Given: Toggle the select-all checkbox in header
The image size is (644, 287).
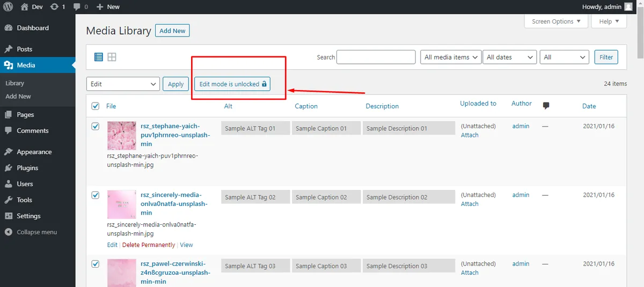Looking at the screenshot, I should click(x=96, y=106).
